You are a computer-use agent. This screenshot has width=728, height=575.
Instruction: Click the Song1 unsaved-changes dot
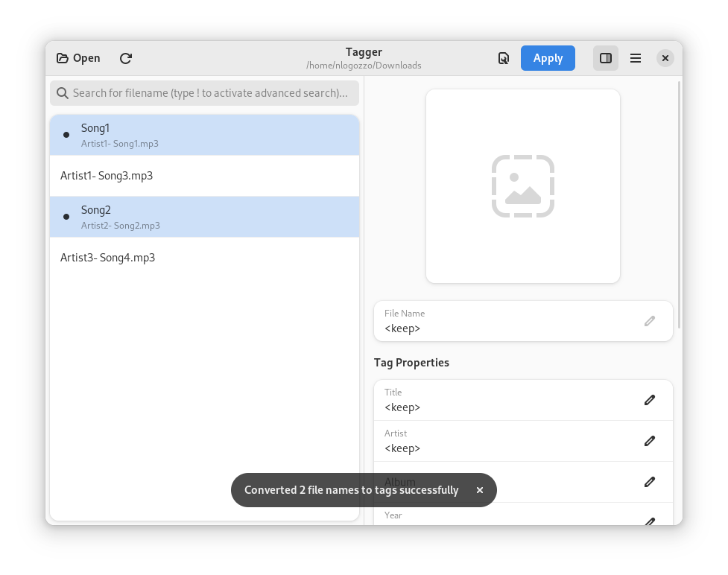pos(66,135)
